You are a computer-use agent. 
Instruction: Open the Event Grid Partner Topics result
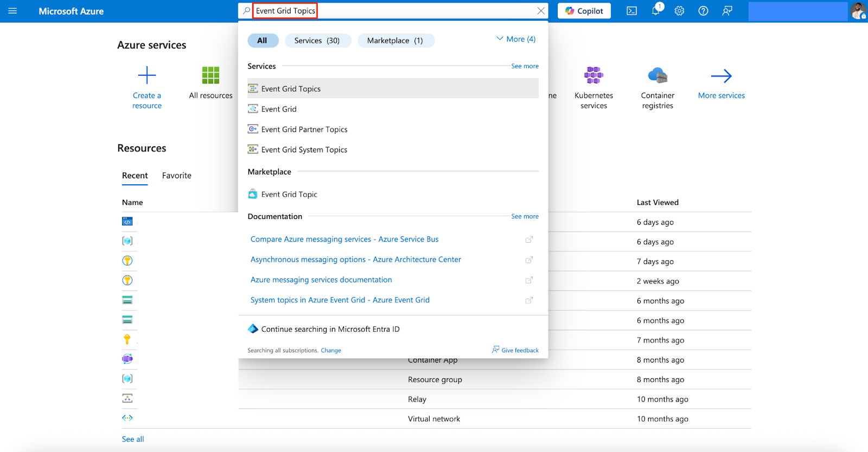pos(393,129)
